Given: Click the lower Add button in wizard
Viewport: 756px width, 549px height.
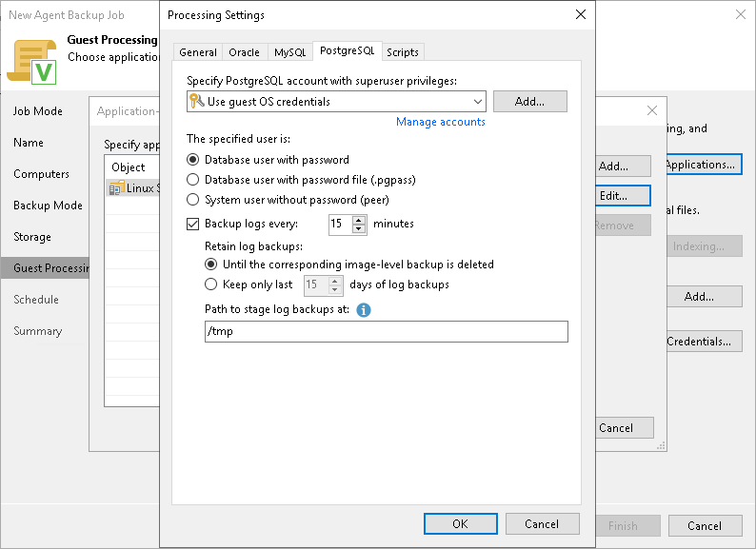Looking at the screenshot, I should (x=705, y=297).
